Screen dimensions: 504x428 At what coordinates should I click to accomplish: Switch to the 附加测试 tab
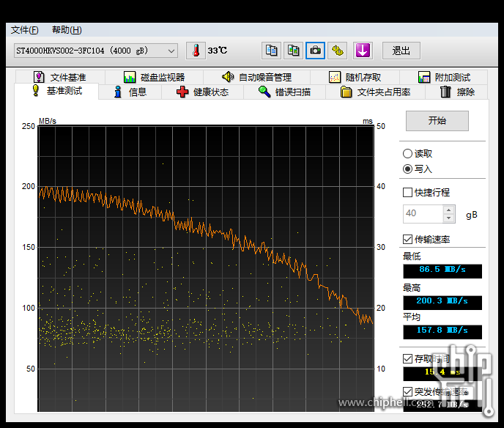[x=444, y=77]
